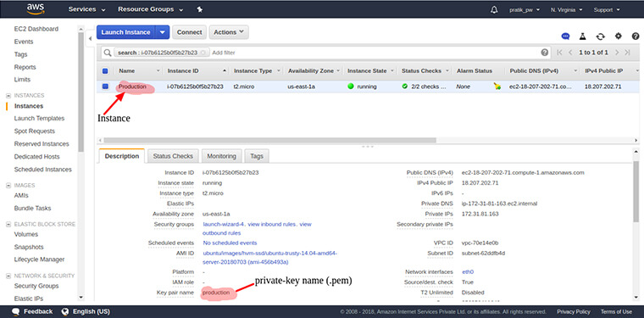Click the Connect button
This screenshot has height=318, width=644.
[189, 32]
